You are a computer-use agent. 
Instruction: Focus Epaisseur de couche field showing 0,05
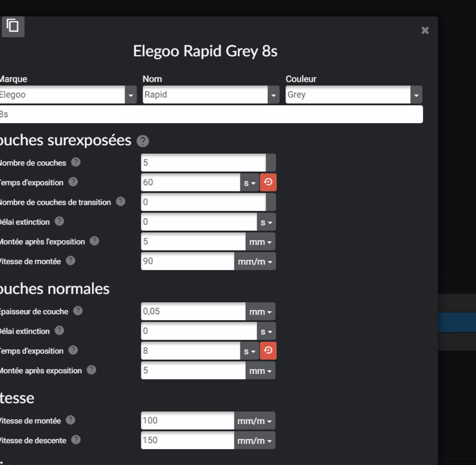193,311
